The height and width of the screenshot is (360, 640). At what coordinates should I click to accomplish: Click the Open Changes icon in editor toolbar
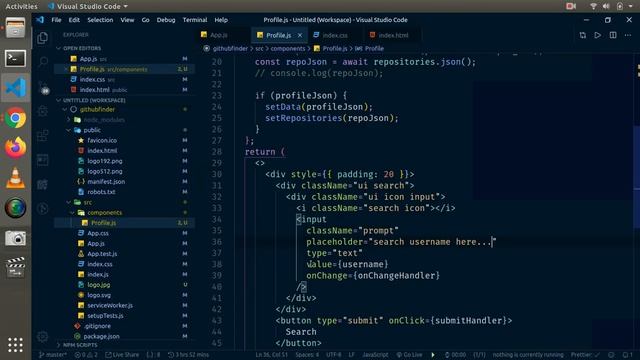point(583,36)
